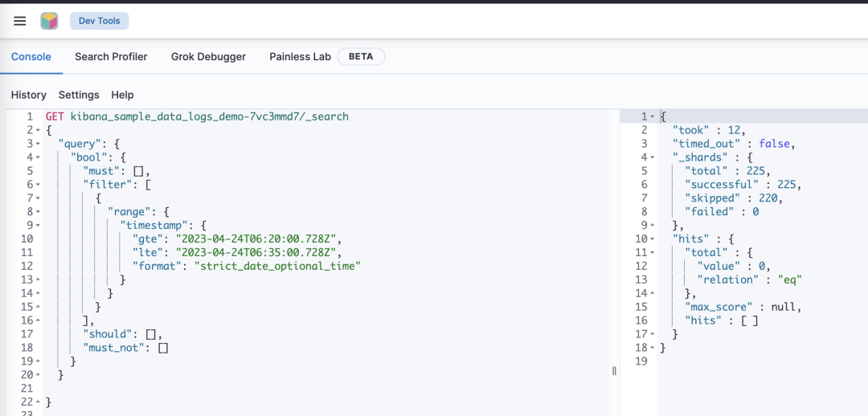Click the GET request line in the editor
This screenshot has width=868, height=416.
point(197,116)
